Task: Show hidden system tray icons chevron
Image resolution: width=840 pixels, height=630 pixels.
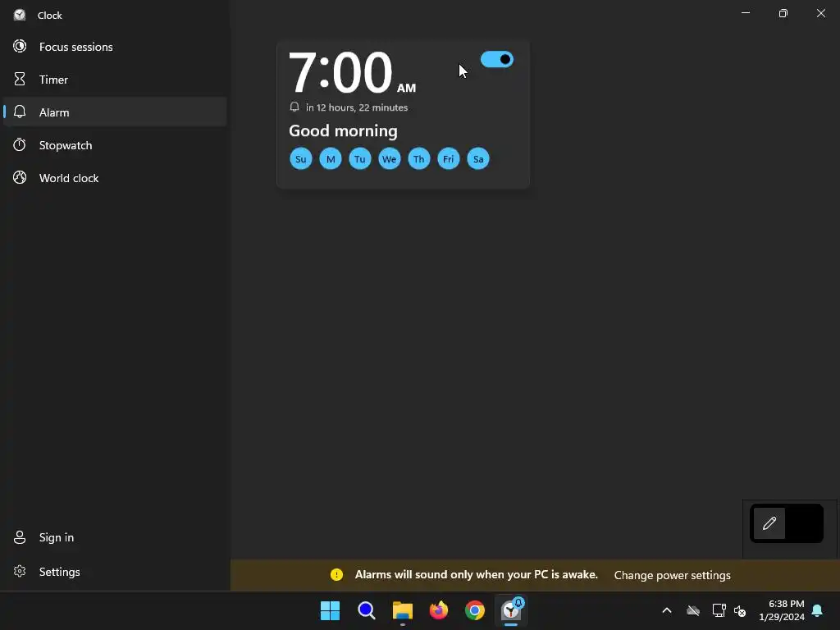Action: pyautogui.click(x=667, y=610)
